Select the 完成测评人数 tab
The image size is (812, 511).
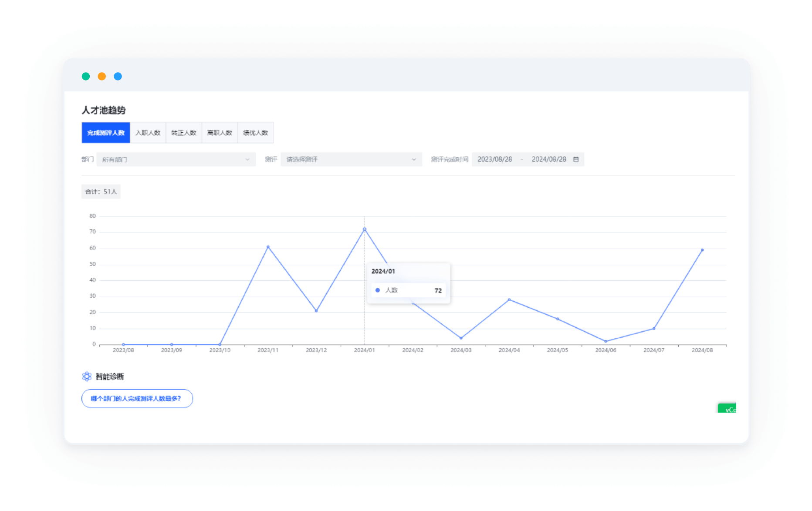(106, 133)
